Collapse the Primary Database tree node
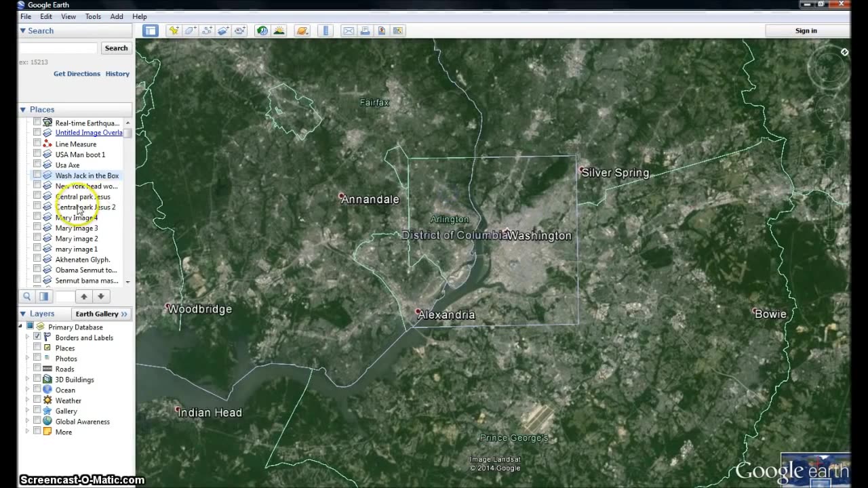The height and width of the screenshot is (488, 868). pos(20,327)
